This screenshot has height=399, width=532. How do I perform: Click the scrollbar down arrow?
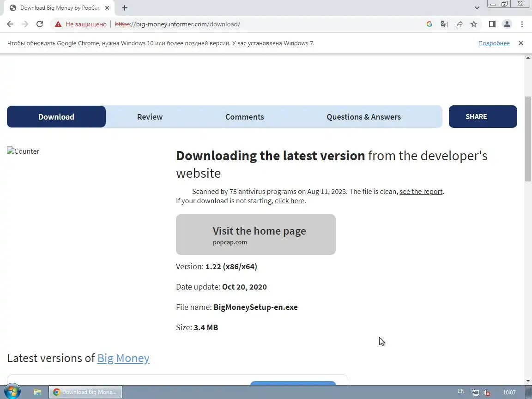click(x=528, y=381)
